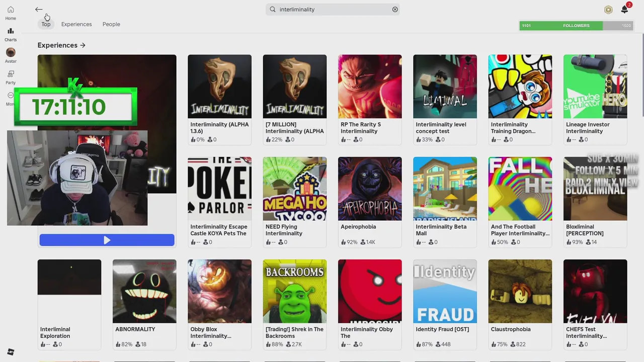The width and height of the screenshot is (644, 362).
Task: Open Interliminal Exploration thumbnail
Action: coord(69,291)
